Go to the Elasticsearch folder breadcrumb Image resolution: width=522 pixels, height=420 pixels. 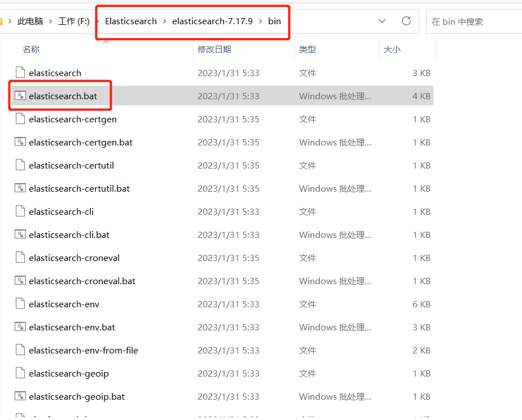pos(131,21)
